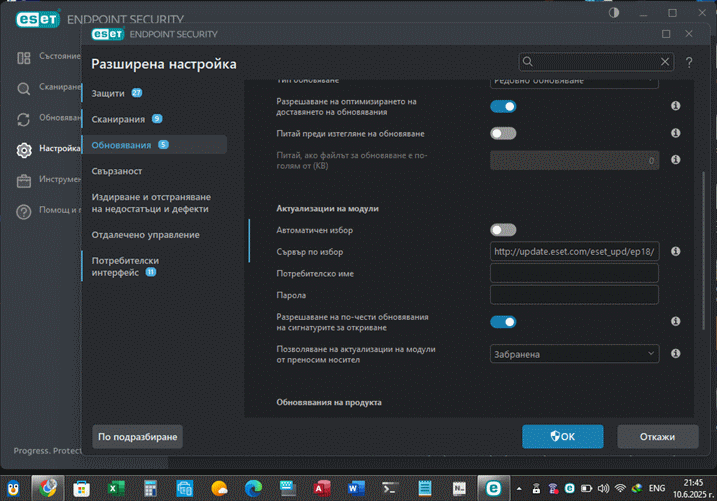Viewport: 717px width, 501px height.
Task: Open Обновяване refresh icon in main window sidebar
Action: (x=23, y=119)
